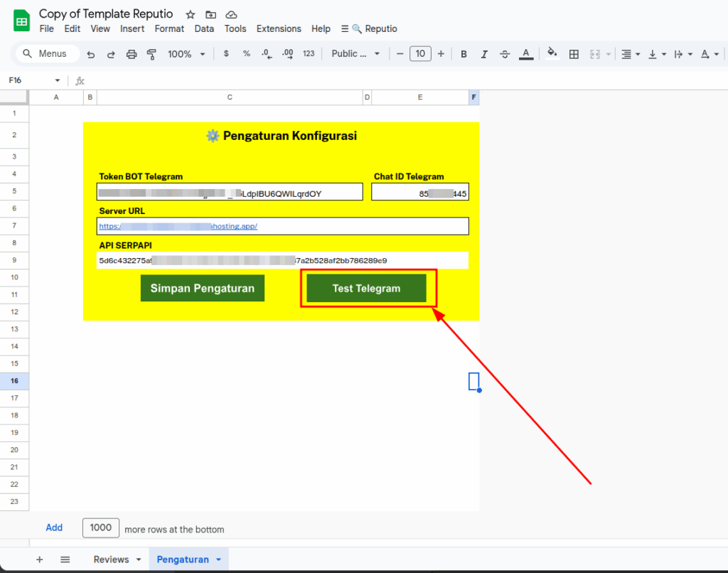This screenshot has height=573, width=728.
Task: Open the Extensions menu
Action: coord(279,29)
